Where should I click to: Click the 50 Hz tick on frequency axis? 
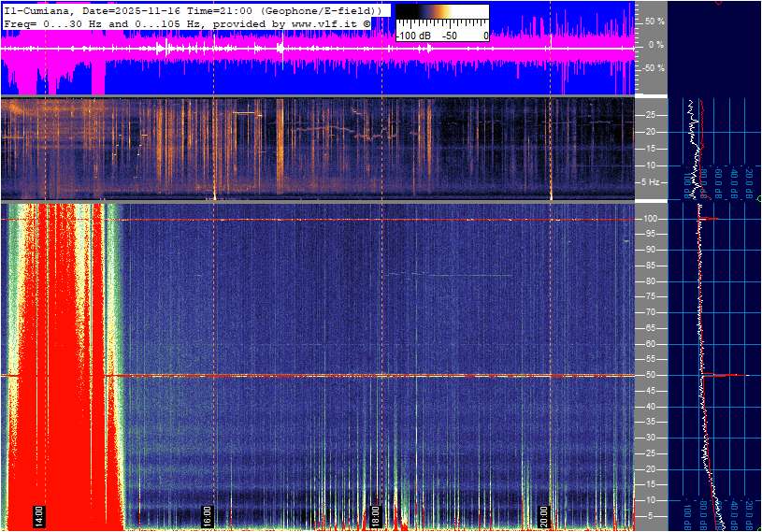(x=650, y=375)
